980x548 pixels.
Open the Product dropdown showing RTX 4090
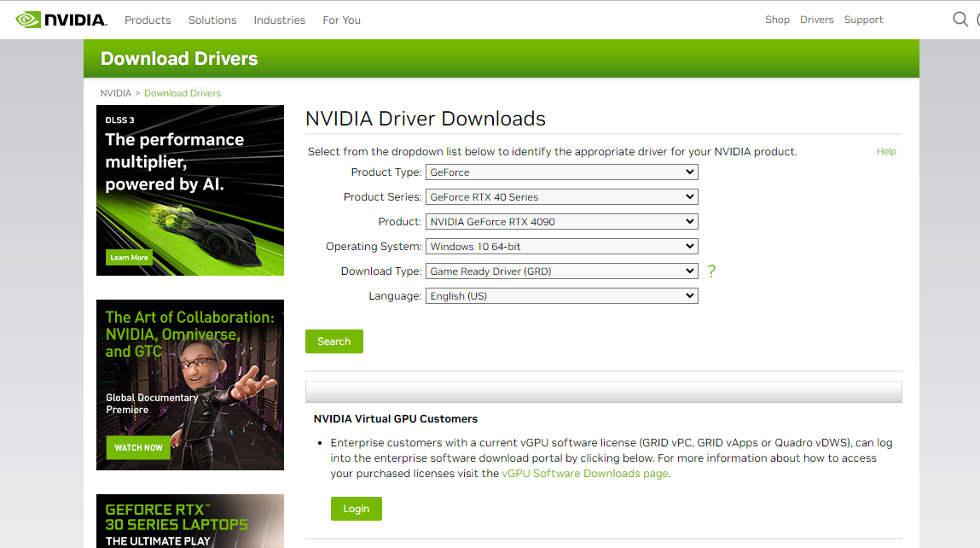coord(562,221)
